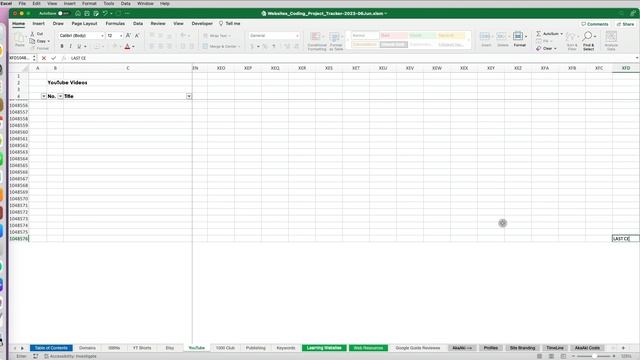Click the Confirm entry checkmark in formula bar
The height and width of the screenshot is (360, 640).
[x=53, y=58]
